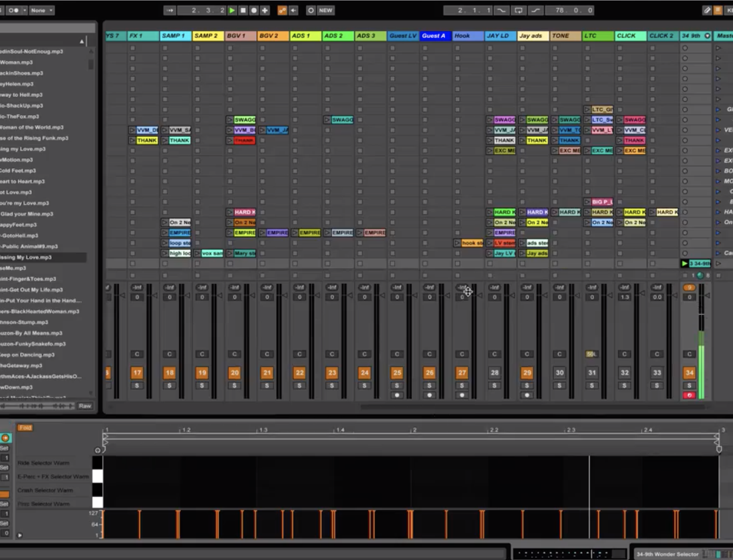Expand the velocity lane triangle toggle
This screenshot has width=733, height=560.
click(20, 535)
